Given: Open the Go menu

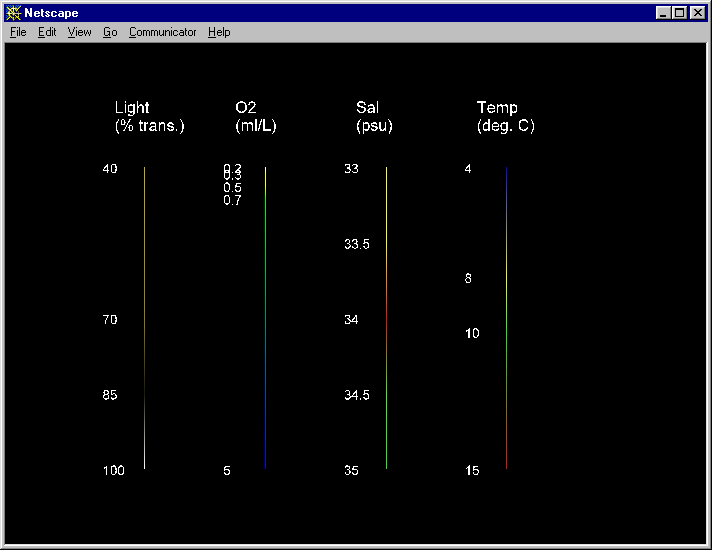Looking at the screenshot, I should coord(110,32).
